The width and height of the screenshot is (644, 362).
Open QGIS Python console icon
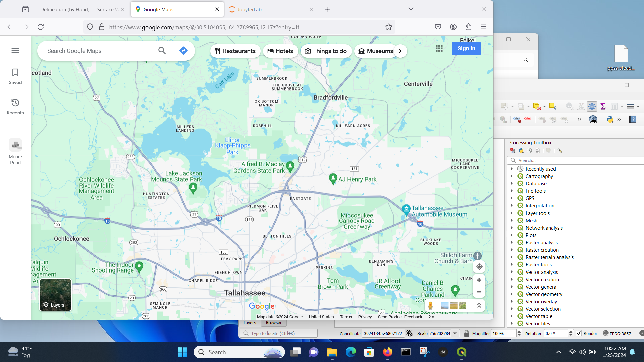pyautogui.click(x=610, y=119)
